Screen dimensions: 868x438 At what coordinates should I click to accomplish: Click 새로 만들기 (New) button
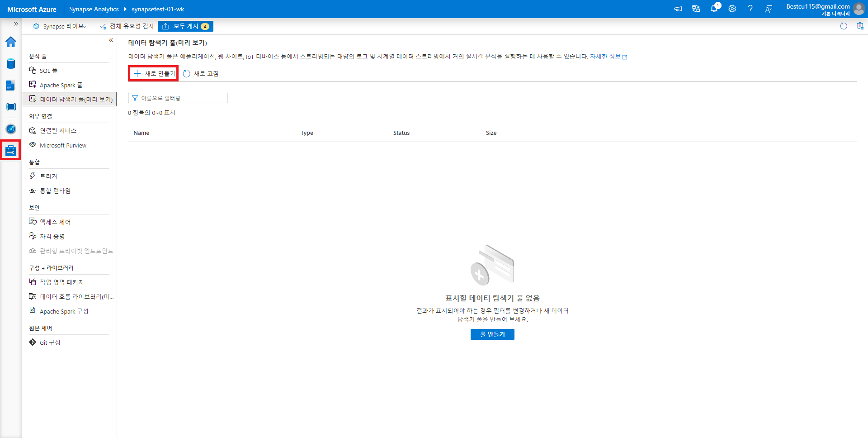point(154,74)
